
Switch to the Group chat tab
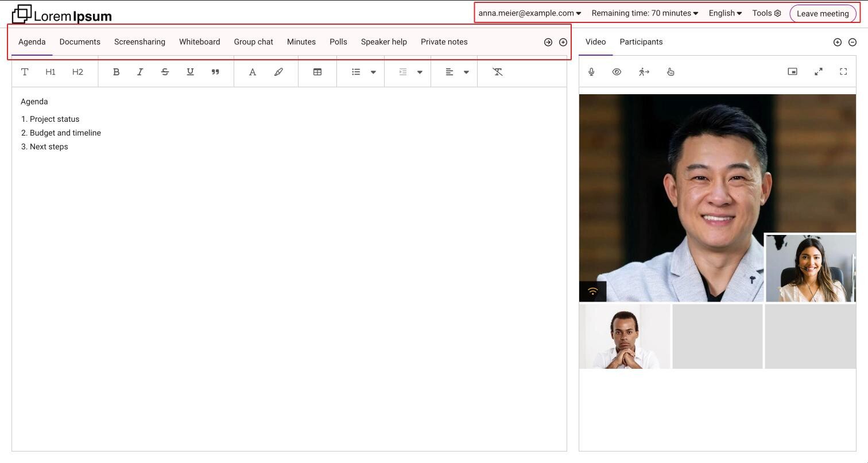253,42
